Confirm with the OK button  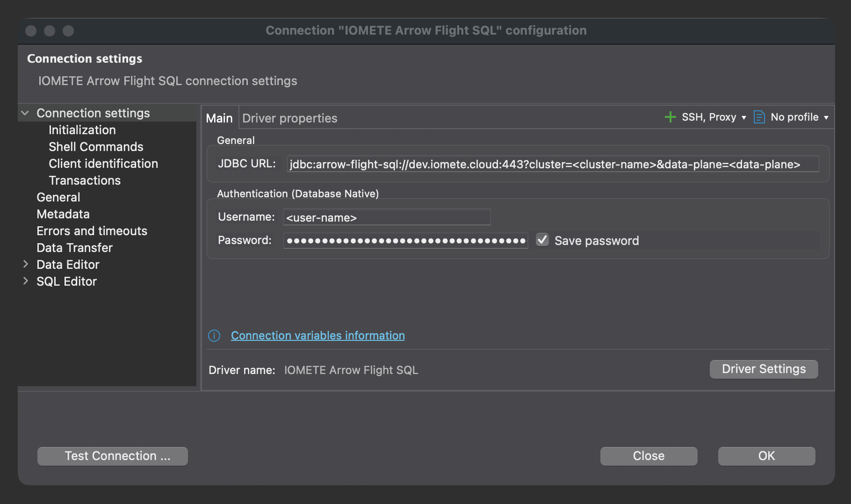pyautogui.click(x=767, y=456)
